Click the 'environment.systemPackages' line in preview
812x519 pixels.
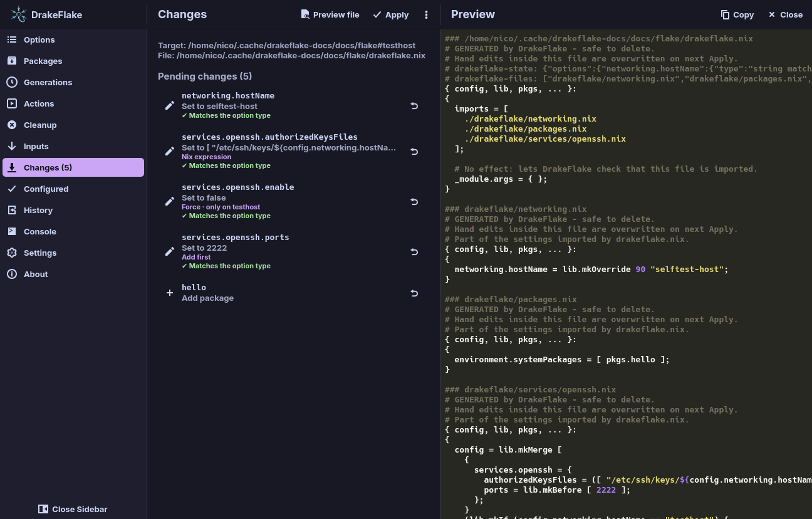(562, 359)
